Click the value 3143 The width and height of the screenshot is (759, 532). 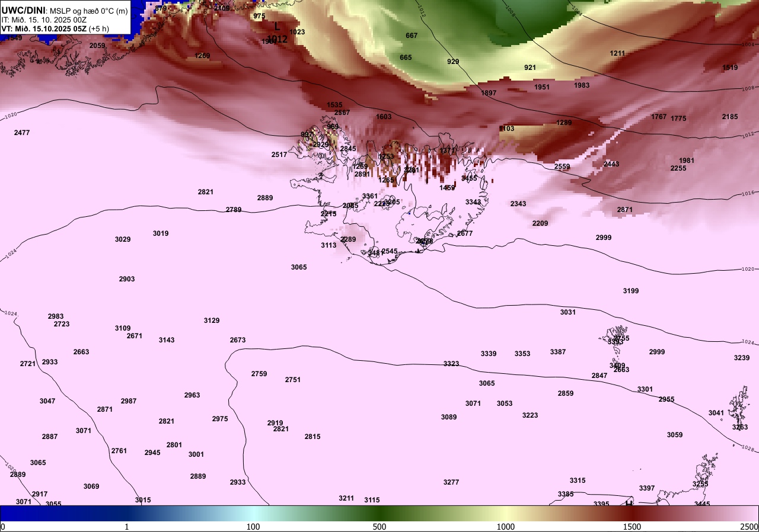[167, 340]
